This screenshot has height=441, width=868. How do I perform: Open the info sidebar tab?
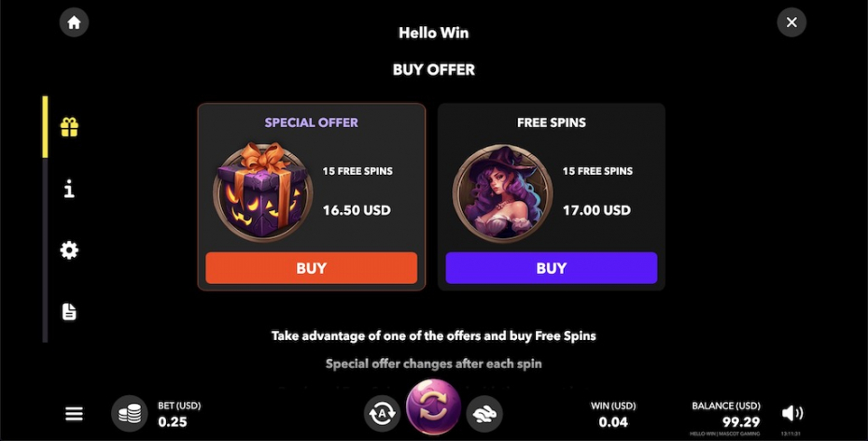coord(69,189)
